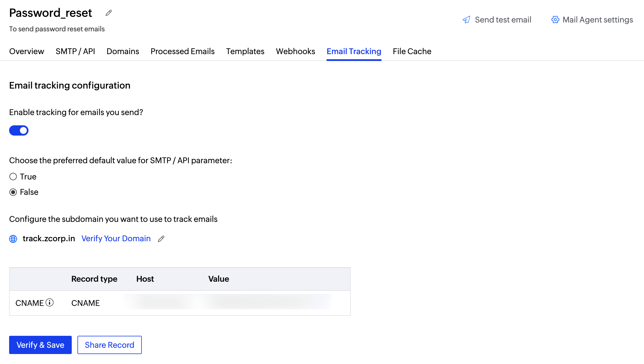Click the Mail Agent settings gear icon

[555, 20]
